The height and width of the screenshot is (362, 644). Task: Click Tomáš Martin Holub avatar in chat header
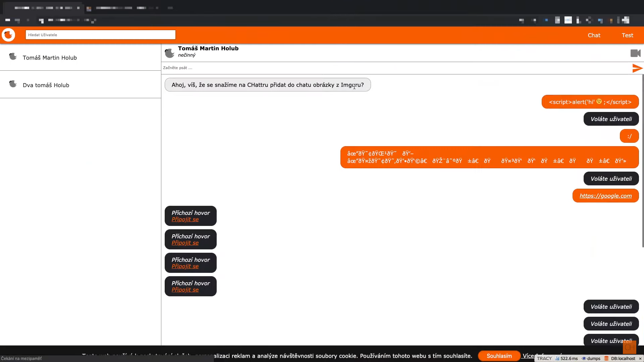170,53
